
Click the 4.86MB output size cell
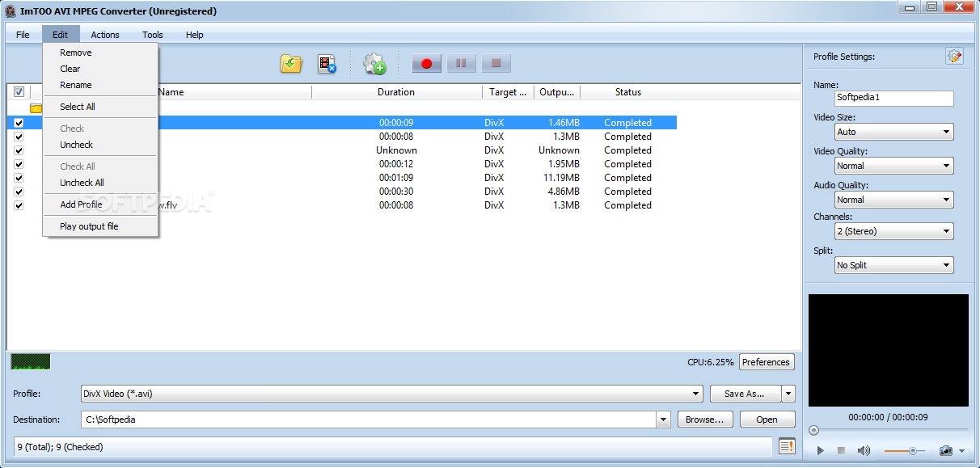[x=562, y=192]
